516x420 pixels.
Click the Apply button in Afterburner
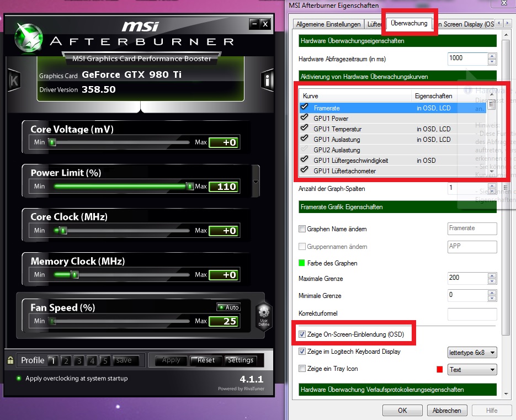point(171,360)
